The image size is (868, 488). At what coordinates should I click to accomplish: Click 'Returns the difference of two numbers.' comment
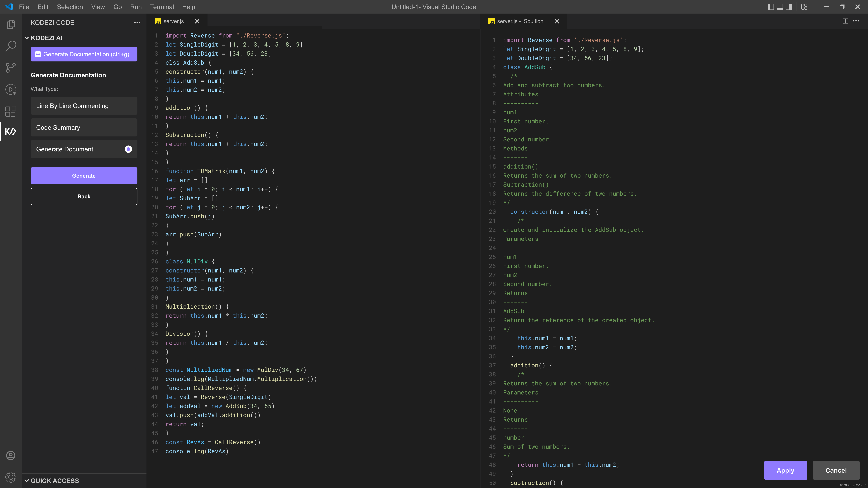[570, 194]
